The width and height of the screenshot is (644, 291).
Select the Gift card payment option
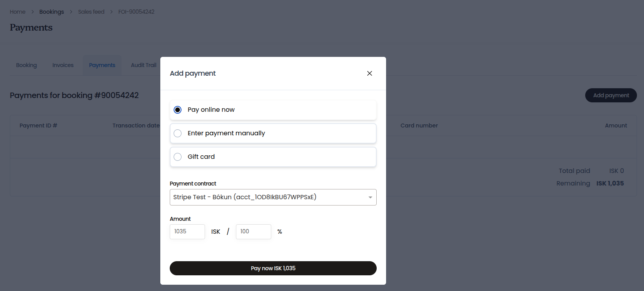[x=273, y=157]
